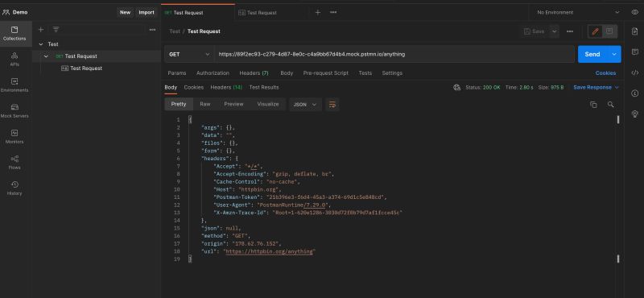The width and height of the screenshot is (644, 298).
Task: Click the New button in workspace header
Action: coord(126,12)
